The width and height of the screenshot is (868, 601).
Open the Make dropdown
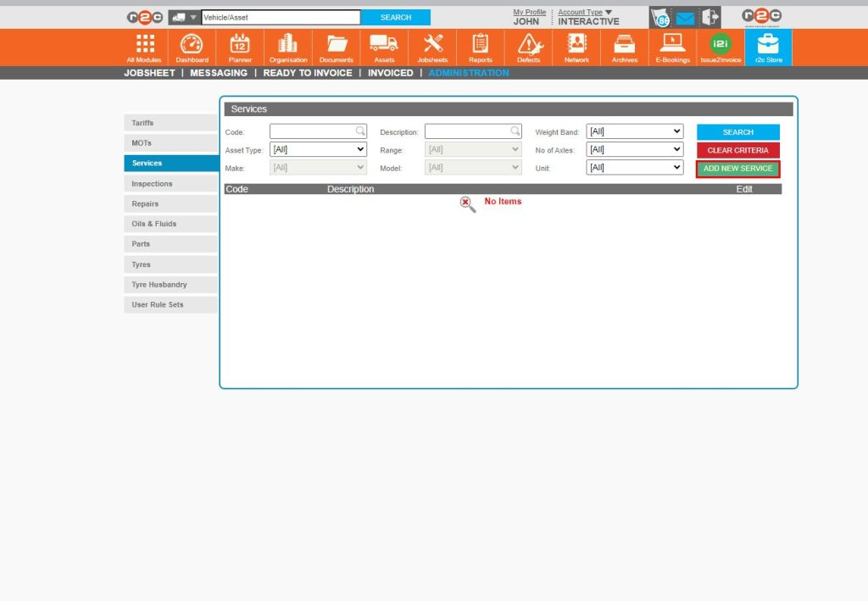[319, 167]
